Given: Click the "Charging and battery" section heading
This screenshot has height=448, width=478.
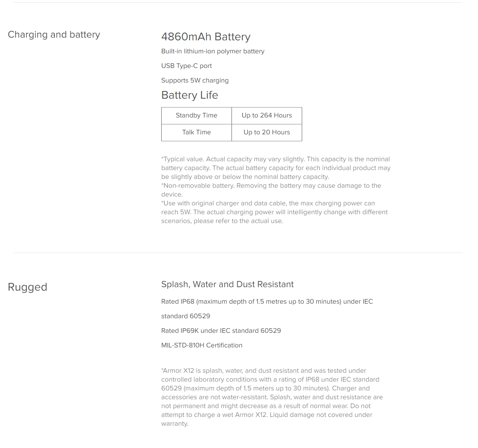Looking at the screenshot, I should point(54,35).
